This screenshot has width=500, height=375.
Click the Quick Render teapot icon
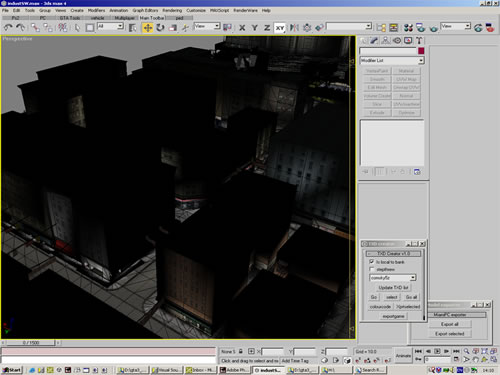[x=433, y=28]
